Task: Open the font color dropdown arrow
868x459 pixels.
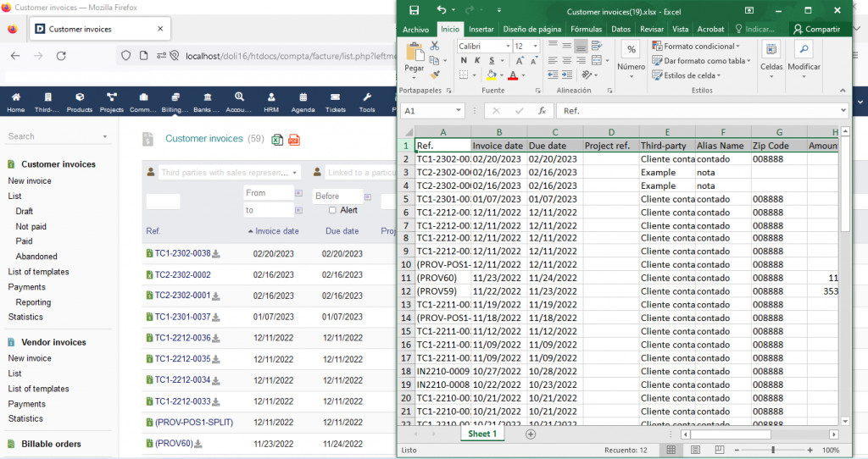Action: 523,75
